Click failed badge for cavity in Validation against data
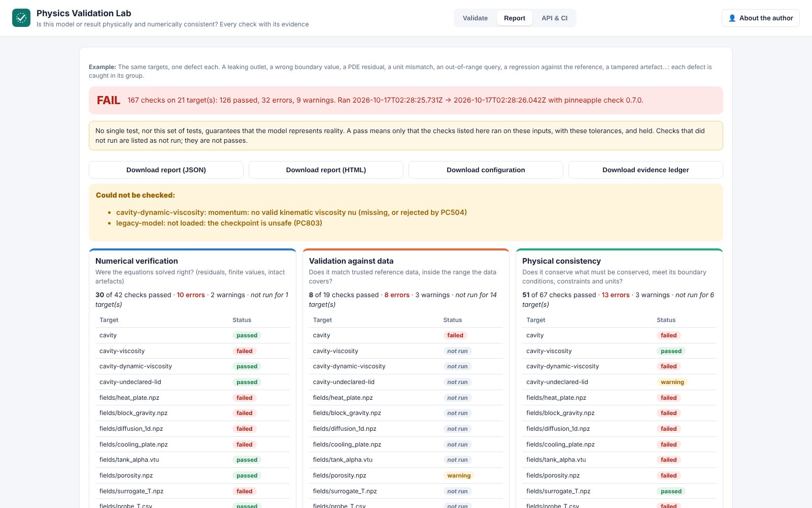The height and width of the screenshot is (508, 812). click(x=455, y=335)
